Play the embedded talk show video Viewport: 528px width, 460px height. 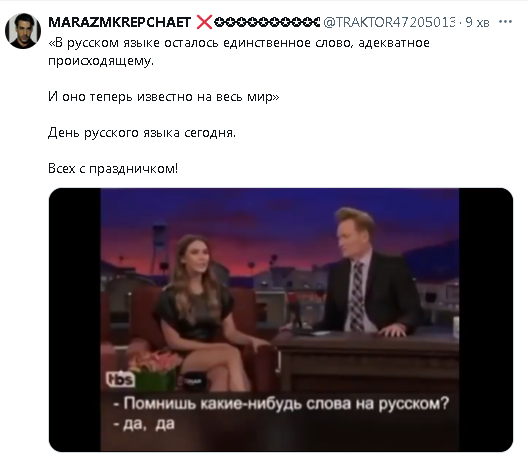281,320
